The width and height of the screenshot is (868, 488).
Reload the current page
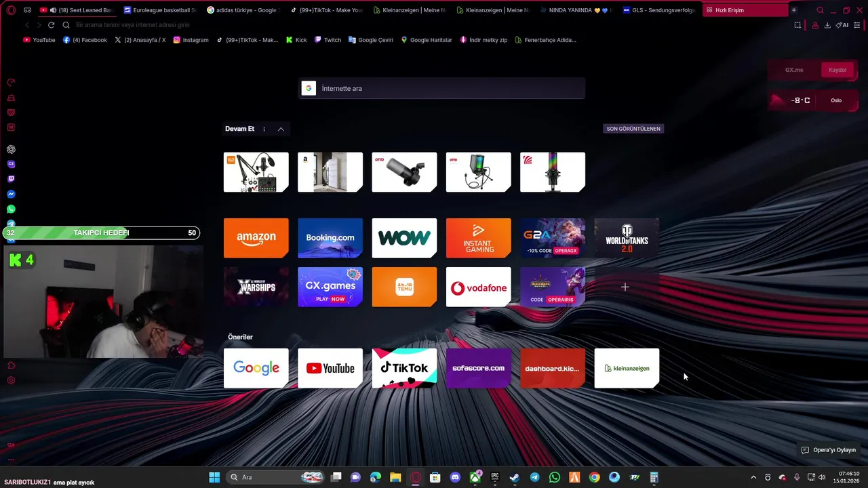(x=51, y=25)
